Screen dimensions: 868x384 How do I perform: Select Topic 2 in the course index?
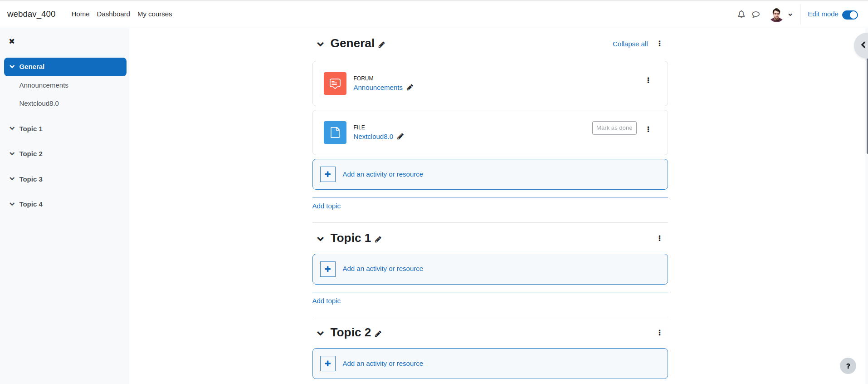(31, 154)
